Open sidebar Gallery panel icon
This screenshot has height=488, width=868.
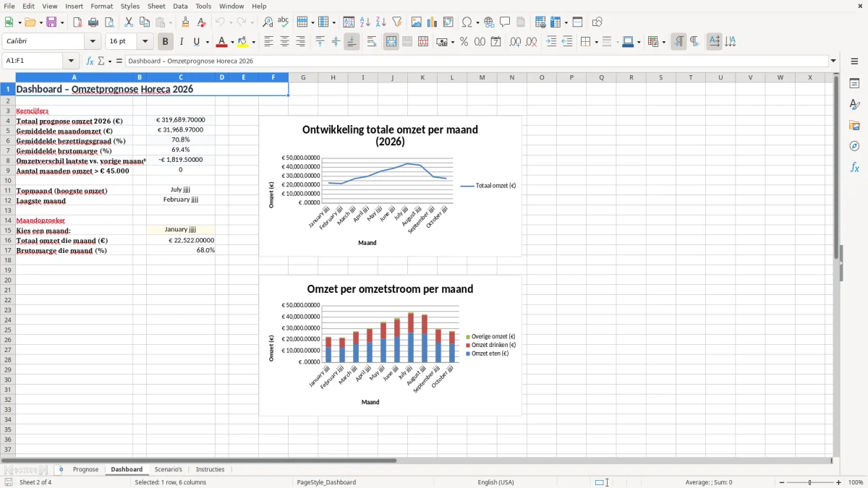click(854, 126)
